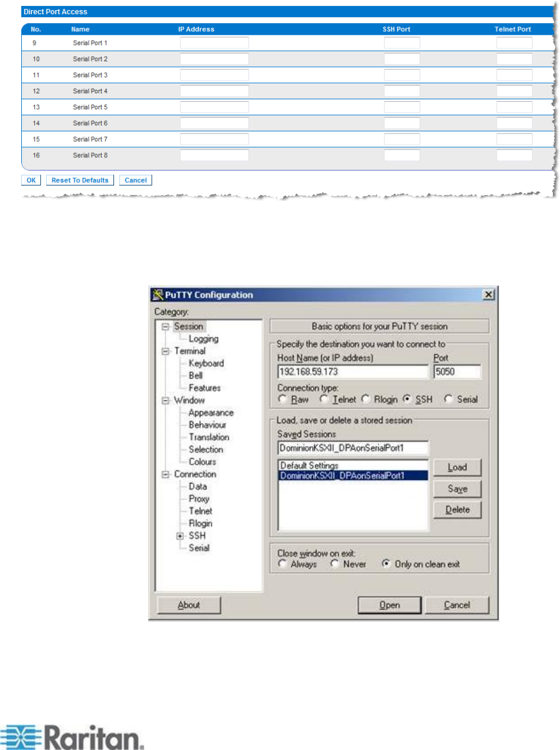Open the Selection category
This screenshot has width=560, height=750.
coord(205,450)
